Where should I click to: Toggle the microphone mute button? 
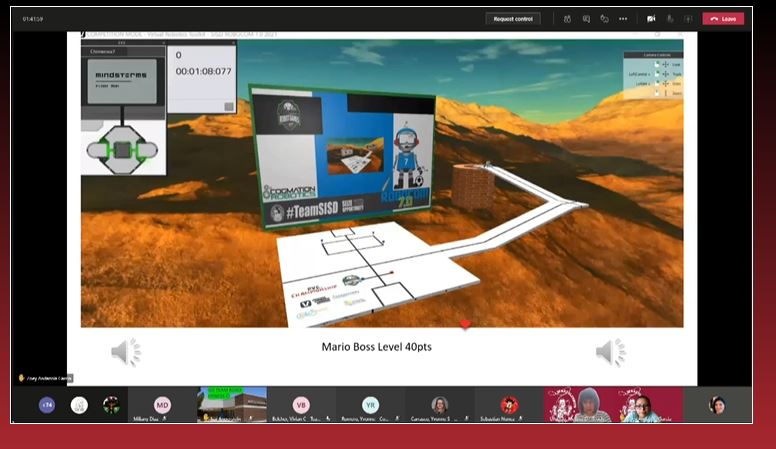tap(670, 19)
